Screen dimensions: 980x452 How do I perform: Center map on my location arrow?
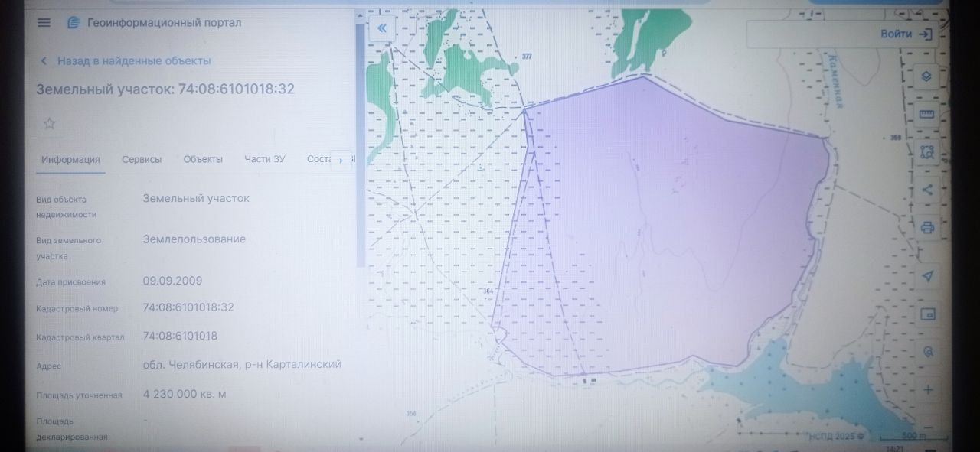point(928,275)
